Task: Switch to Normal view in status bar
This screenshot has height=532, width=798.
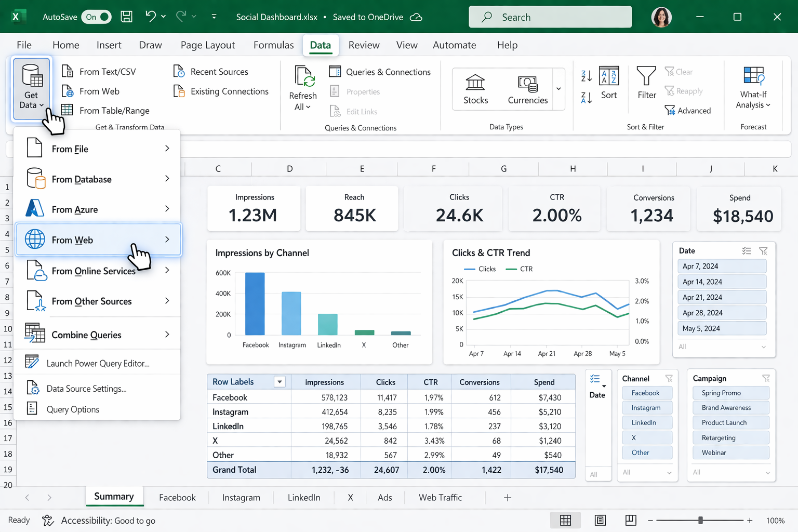Action: pyautogui.click(x=566, y=520)
